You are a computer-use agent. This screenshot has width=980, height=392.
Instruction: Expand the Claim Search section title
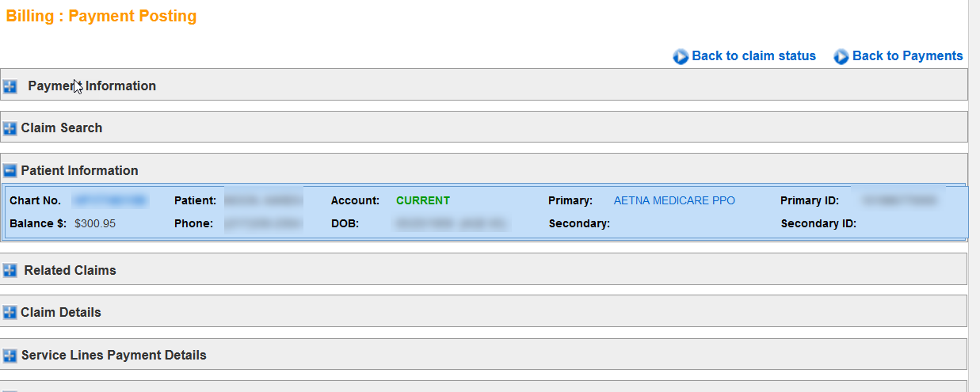click(x=62, y=127)
